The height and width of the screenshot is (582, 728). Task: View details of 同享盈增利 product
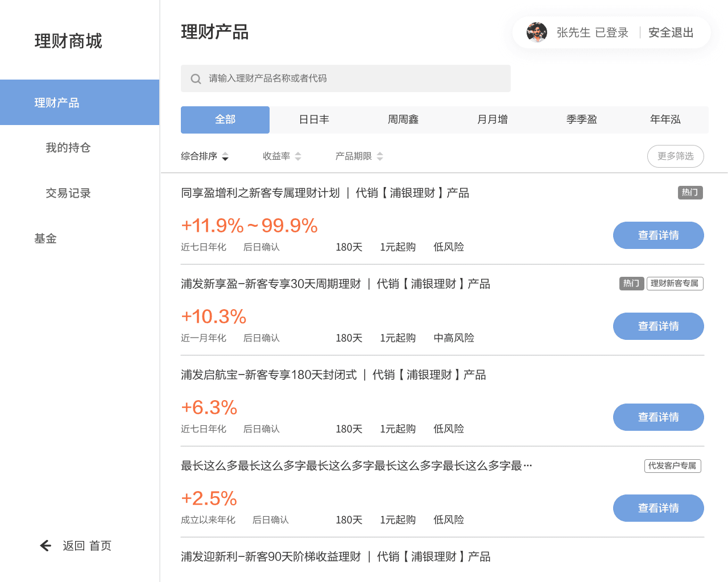tap(659, 235)
